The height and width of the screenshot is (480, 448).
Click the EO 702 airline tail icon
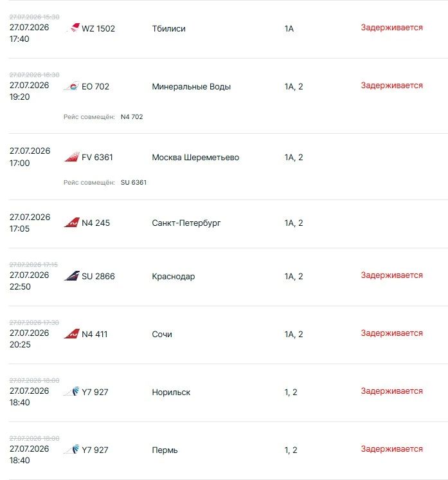pos(71,86)
